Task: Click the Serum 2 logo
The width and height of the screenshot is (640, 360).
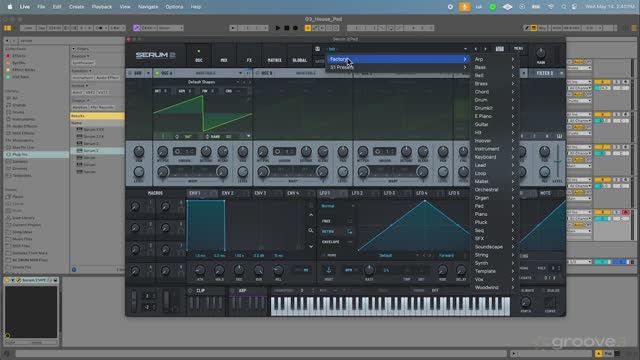Action: point(156,55)
